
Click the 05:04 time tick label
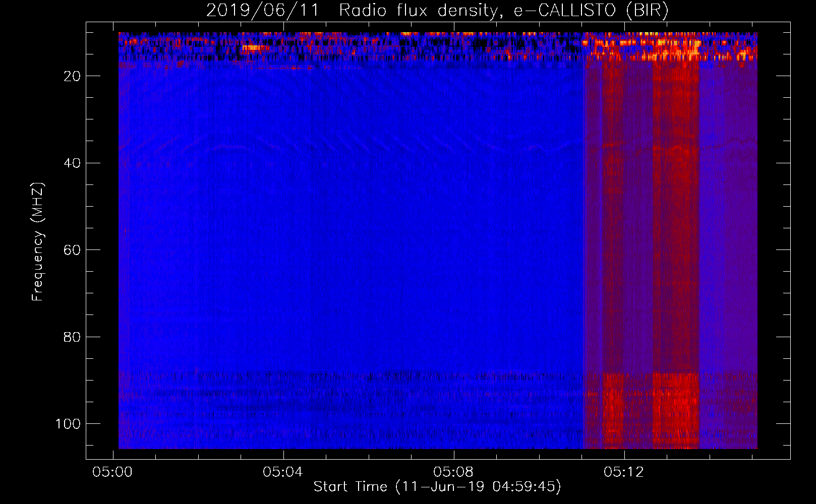pos(283,472)
